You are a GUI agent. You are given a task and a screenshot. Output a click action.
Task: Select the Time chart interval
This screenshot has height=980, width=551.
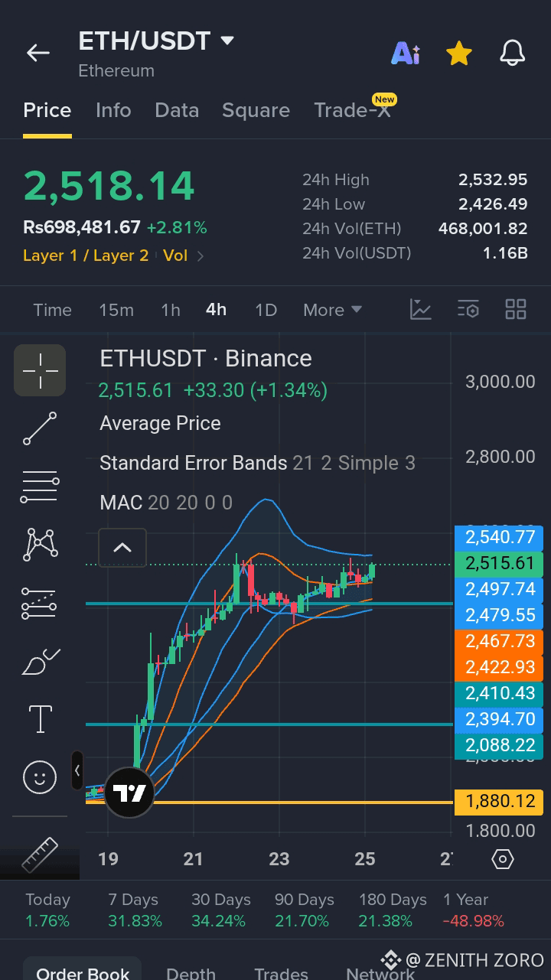(52, 310)
